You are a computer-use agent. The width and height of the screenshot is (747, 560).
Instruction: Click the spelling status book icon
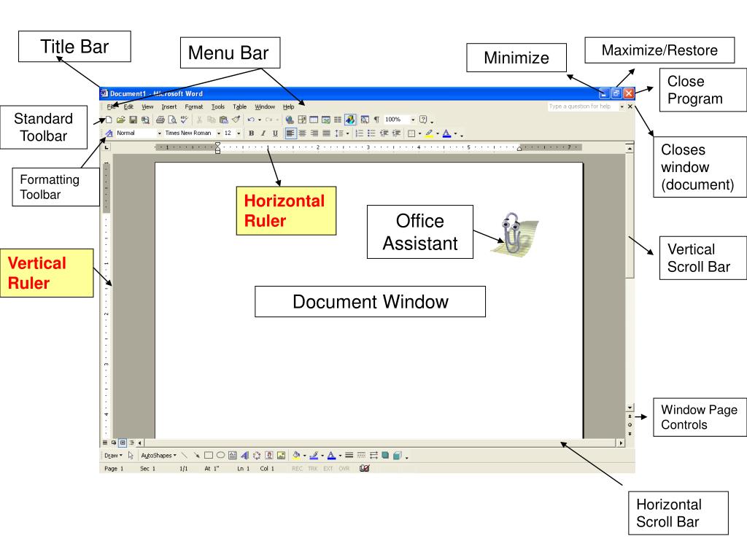click(x=365, y=468)
